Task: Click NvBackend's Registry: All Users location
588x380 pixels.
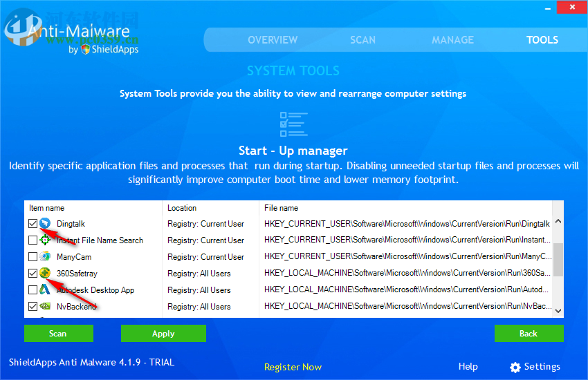Action: point(199,306)
